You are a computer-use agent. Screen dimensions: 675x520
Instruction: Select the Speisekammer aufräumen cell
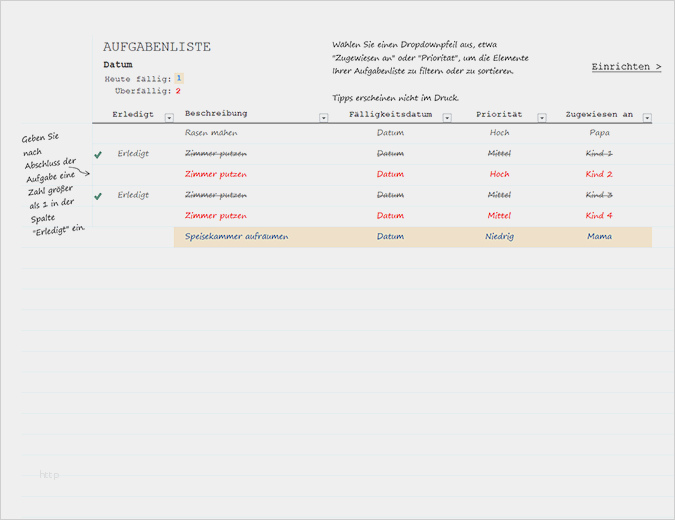click(x=237, y=237)
